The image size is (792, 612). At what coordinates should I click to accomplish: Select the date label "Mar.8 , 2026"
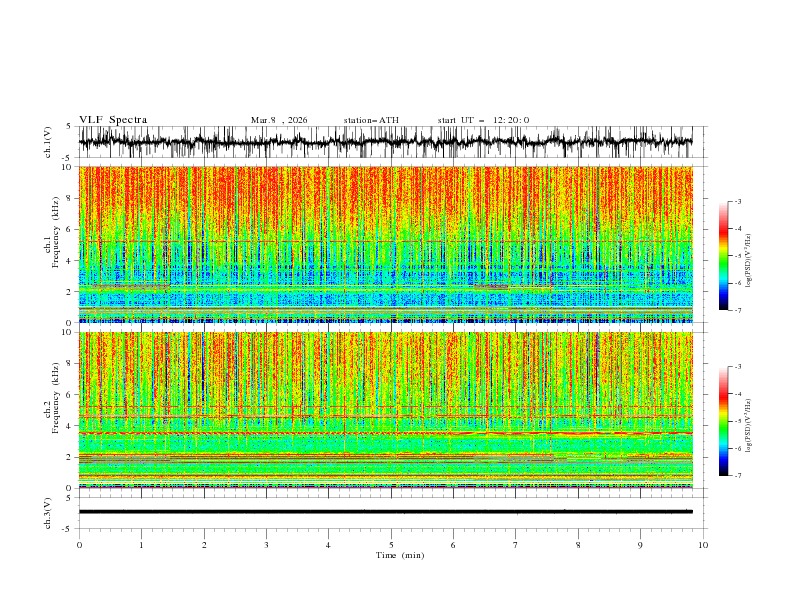pos(279,120)
